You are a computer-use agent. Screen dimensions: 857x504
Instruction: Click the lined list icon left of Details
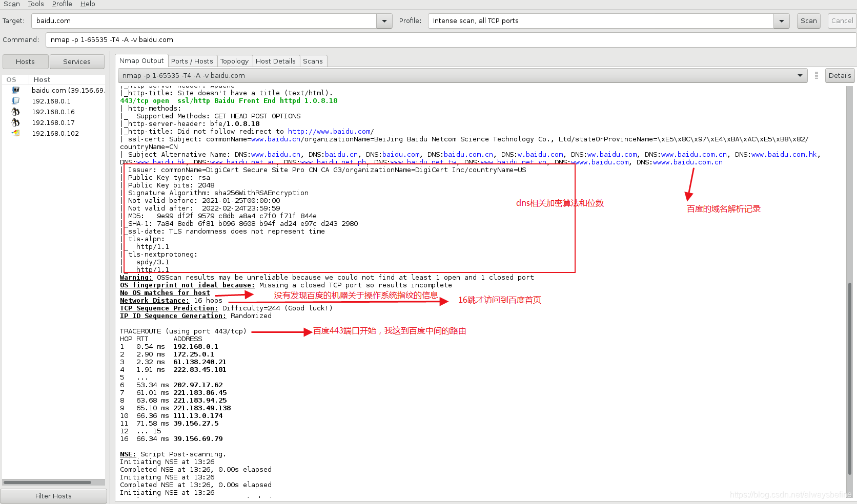(x=816, y=75)
